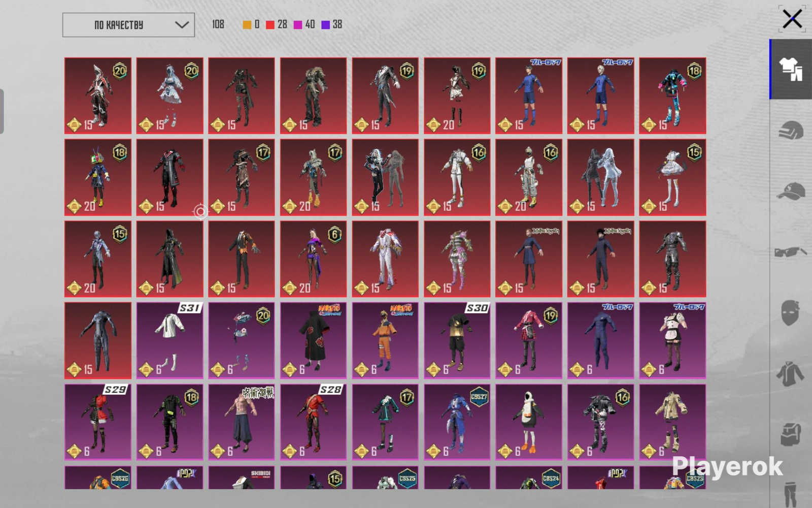
Task: Pick the C9S27 blue outfit
Action: (457, 422)
